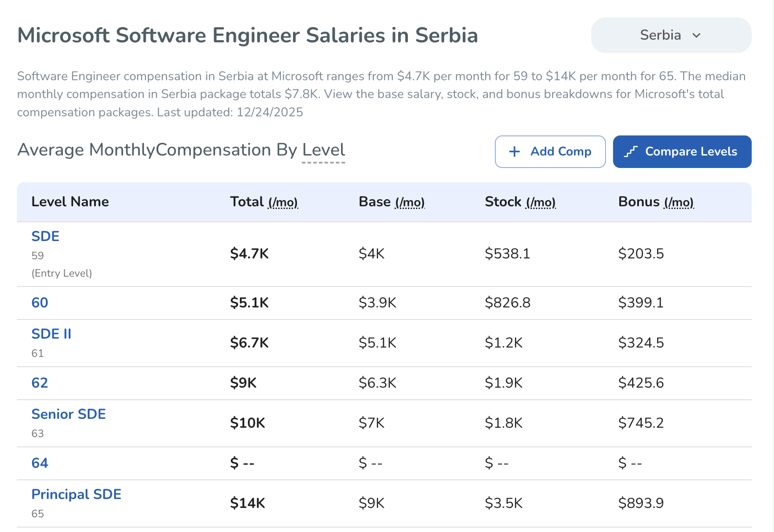Click the $14K total for Principal SDE
The height and width of the screenshot is (532, 774).
point(247,503)
